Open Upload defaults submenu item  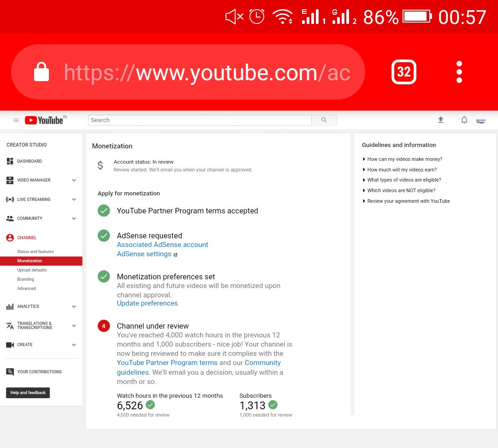32,270
